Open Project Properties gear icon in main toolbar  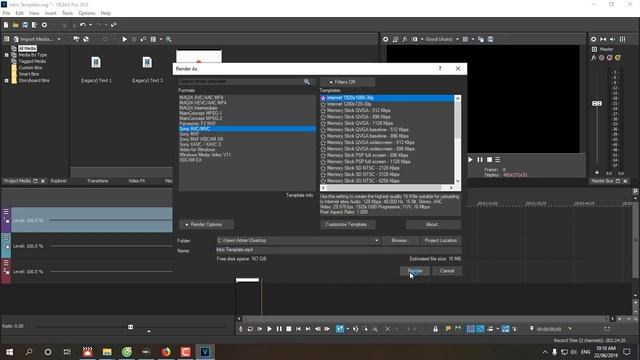(44, 25)
